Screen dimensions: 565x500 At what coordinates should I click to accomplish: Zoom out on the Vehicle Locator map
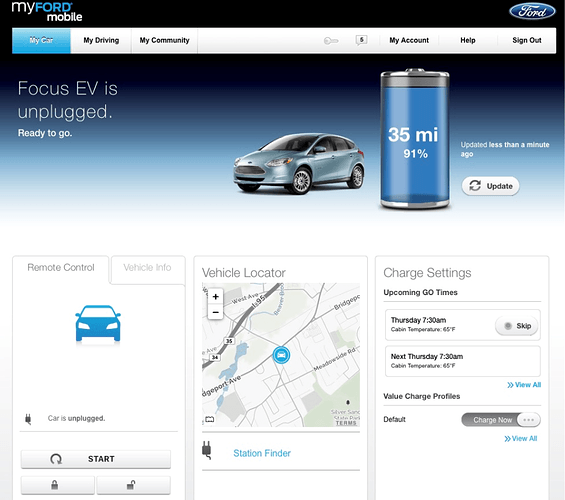215,312
